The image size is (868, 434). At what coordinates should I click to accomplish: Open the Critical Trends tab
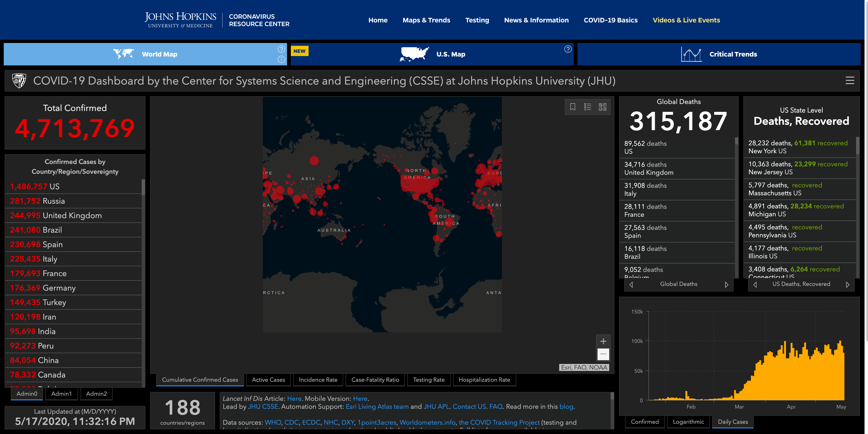click(719, 54)
